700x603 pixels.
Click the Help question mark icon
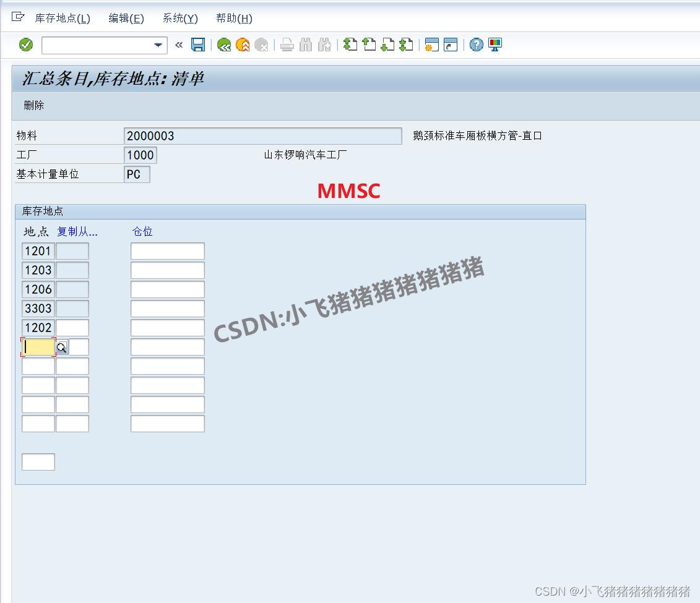pyautogui.click(x=475, y=45)
